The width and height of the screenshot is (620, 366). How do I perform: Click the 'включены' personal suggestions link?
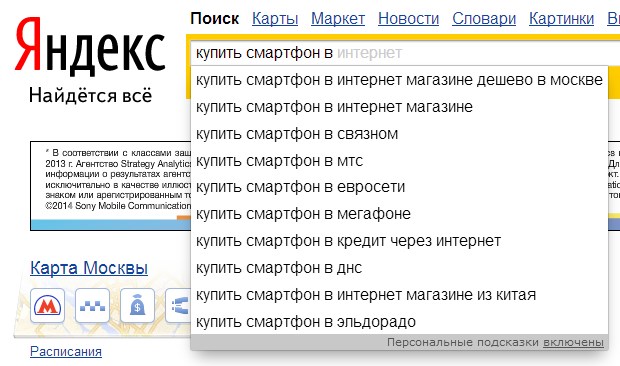[573, 342]
